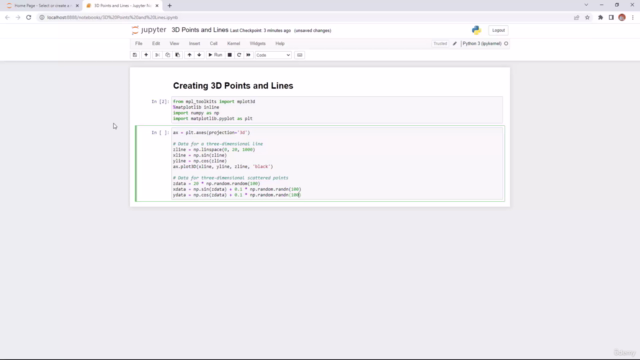Move selected cell down
Screen dimensions: 640x360
click(x=199, y=55)
